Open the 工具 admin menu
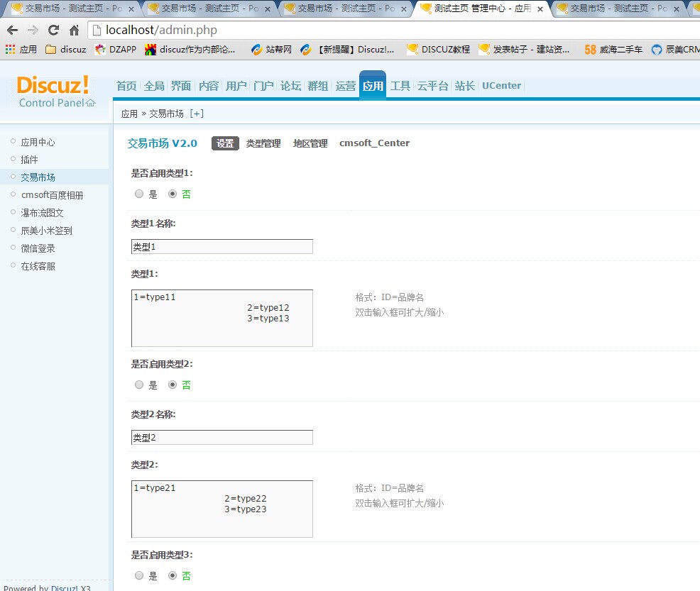Screen dimensions: 700x591 point(400,86)
